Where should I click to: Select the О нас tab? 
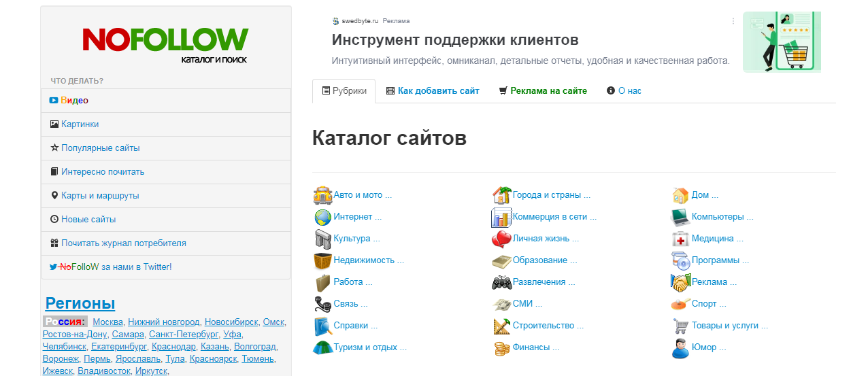pyautogui.click(x=624, y=90)
